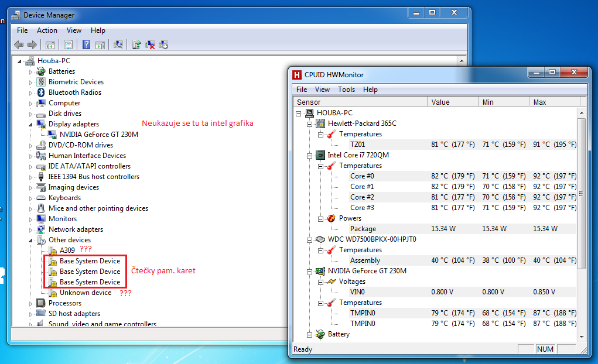Click the WDC hard drive icon in HWMonitor
The image size is (598, 364).
point(320,239)
